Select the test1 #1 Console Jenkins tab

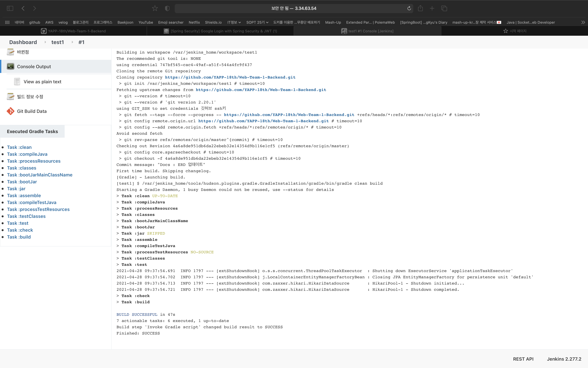pos(367,31)
